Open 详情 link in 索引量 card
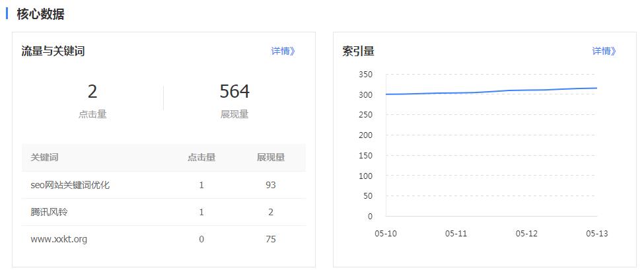The image size is (644, 278). point(604,51)
